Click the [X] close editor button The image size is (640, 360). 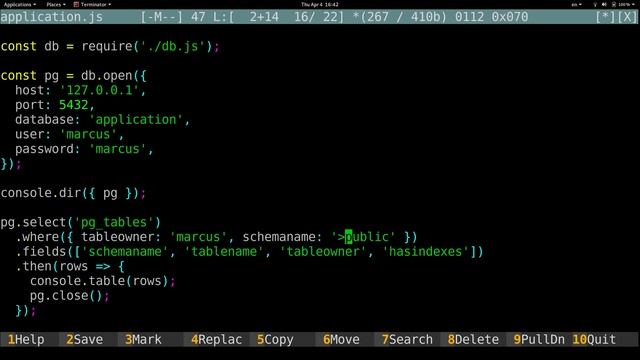click(x=627, y=17)
